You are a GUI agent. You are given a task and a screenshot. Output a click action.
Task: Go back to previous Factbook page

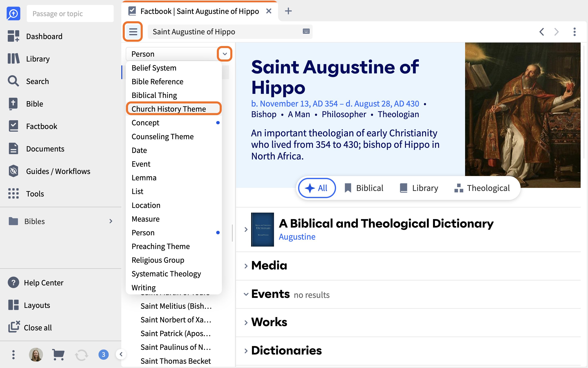click(542, 32)
